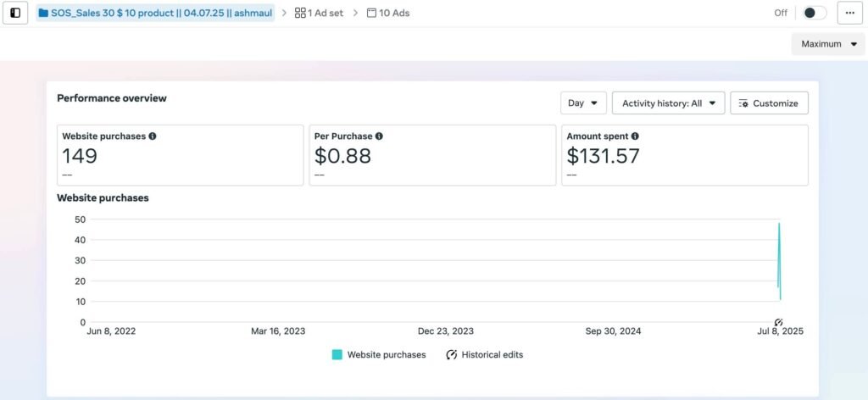This screenshot has width=868, height=400.
Task: Click the teal Website purchases legend swatch
Action: click(337, 354)
